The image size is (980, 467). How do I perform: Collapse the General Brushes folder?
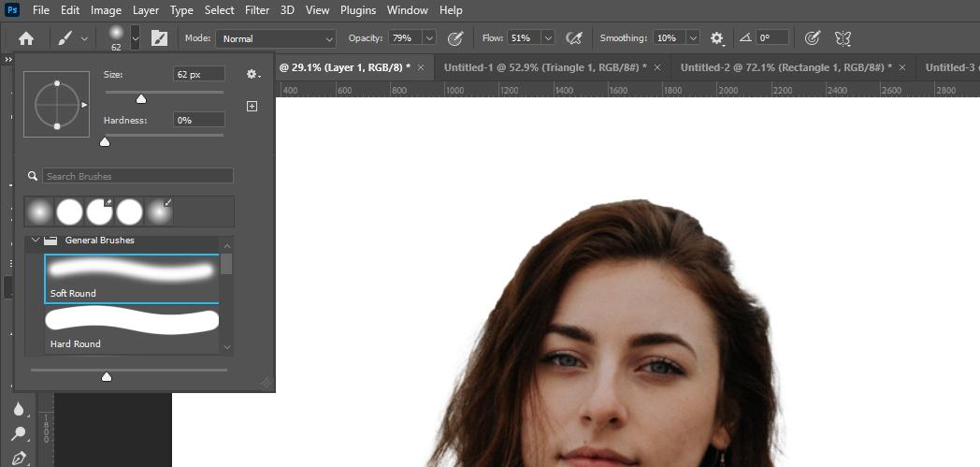36,241
